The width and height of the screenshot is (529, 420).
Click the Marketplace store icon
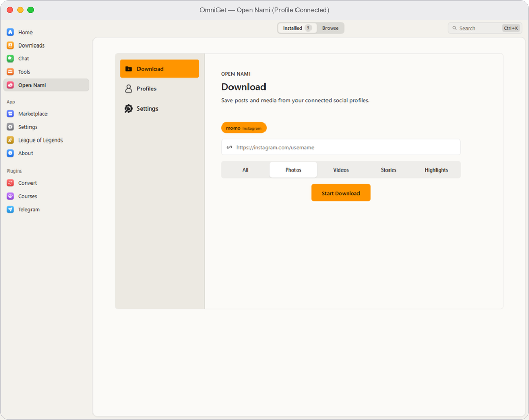click(10, 114)
